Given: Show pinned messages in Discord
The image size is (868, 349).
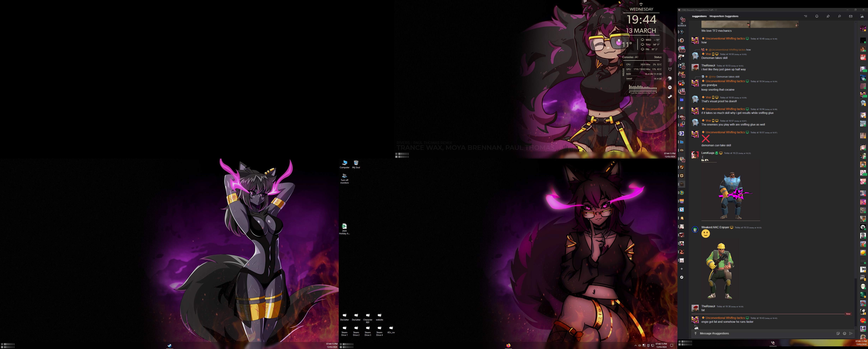Looking at the screenshot, I should pyautogui.click(x=828, y=16).
